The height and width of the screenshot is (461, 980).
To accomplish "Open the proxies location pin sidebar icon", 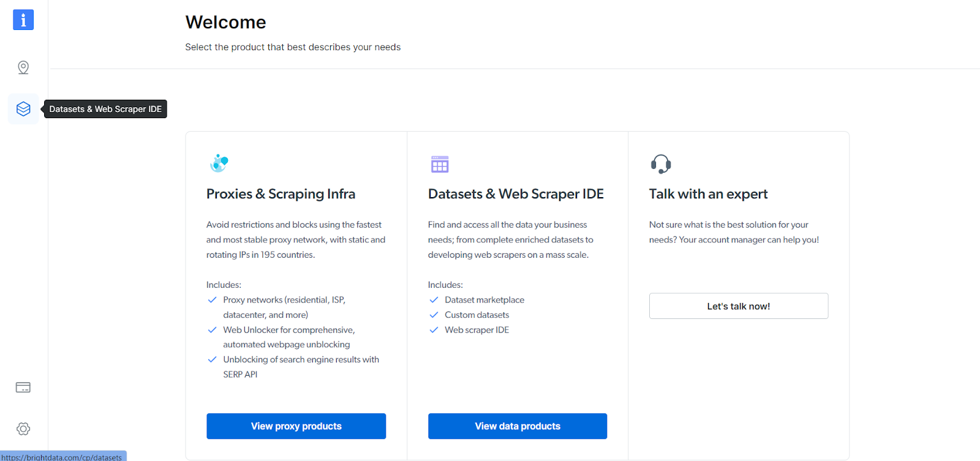I will click(23, 67).
